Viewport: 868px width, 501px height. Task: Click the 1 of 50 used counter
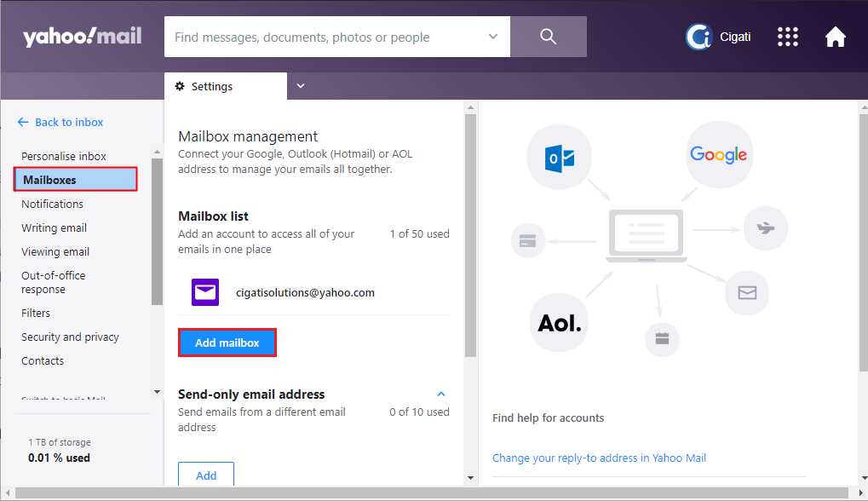[420, 233]
